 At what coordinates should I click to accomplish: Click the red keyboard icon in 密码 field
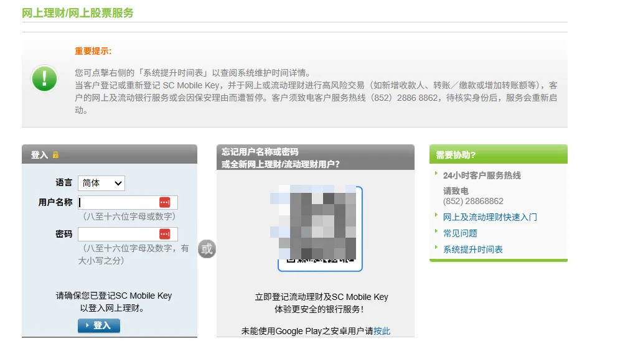coord(165,234)
